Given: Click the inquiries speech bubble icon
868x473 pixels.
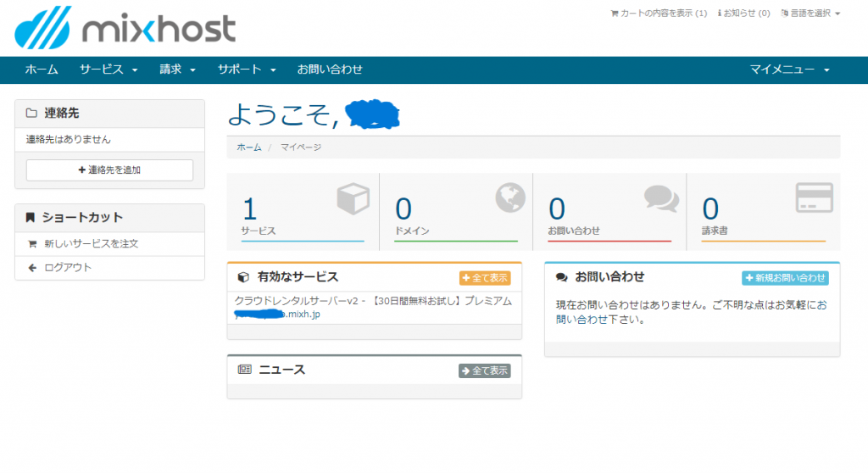Looking at the screenshot, I should 661,198.
